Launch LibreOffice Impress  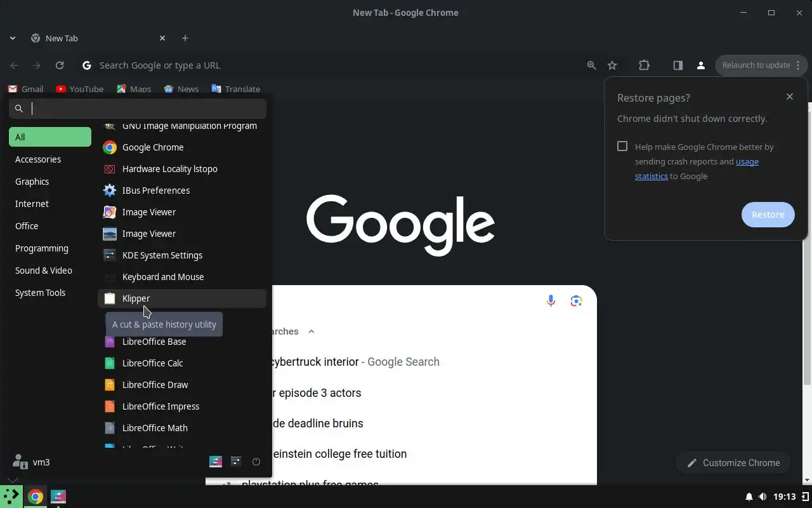click(182, 406)
